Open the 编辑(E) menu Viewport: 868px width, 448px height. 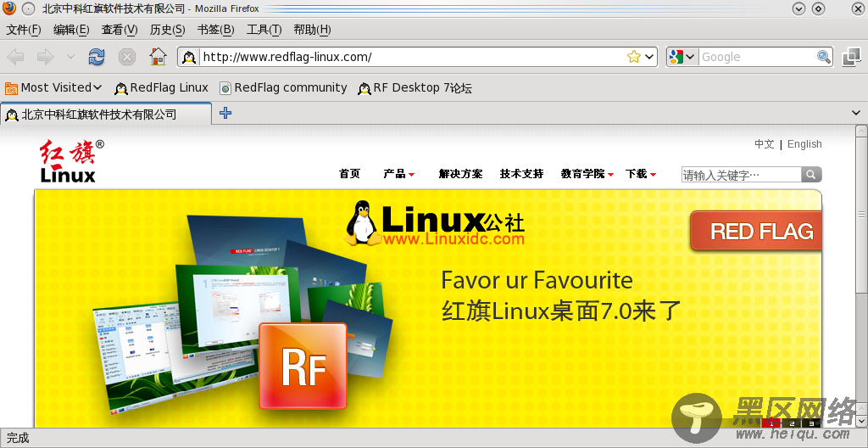click(x=71, y=30)
